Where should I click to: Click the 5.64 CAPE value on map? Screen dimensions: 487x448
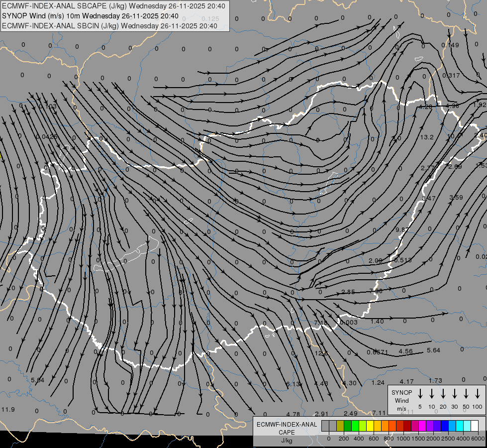click(434, 350)
